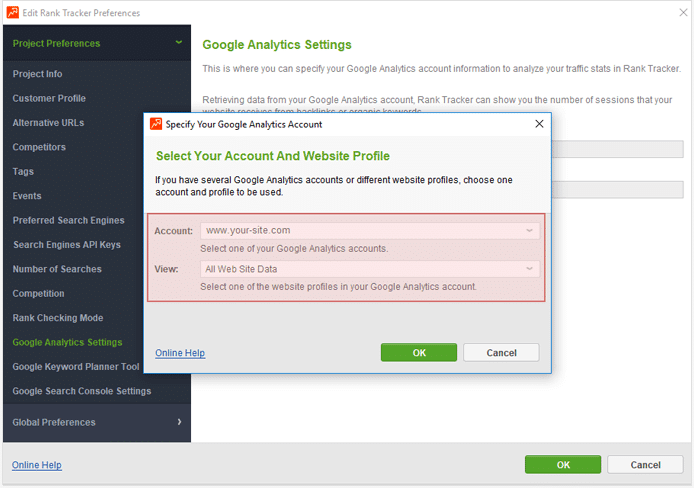Collapse the Project Preferences section chevron
Viewport: 694px width, 488px height.
click(179, 42)
